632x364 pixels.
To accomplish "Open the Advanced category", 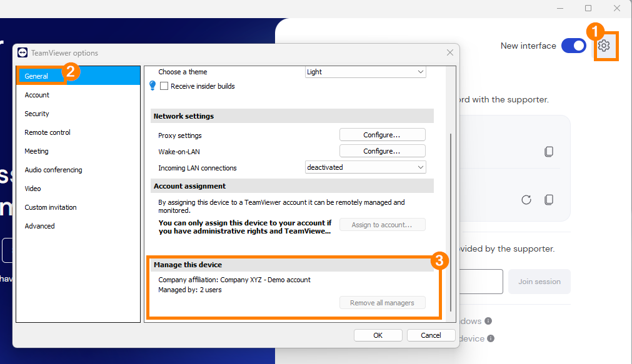I will pos(78,226).
